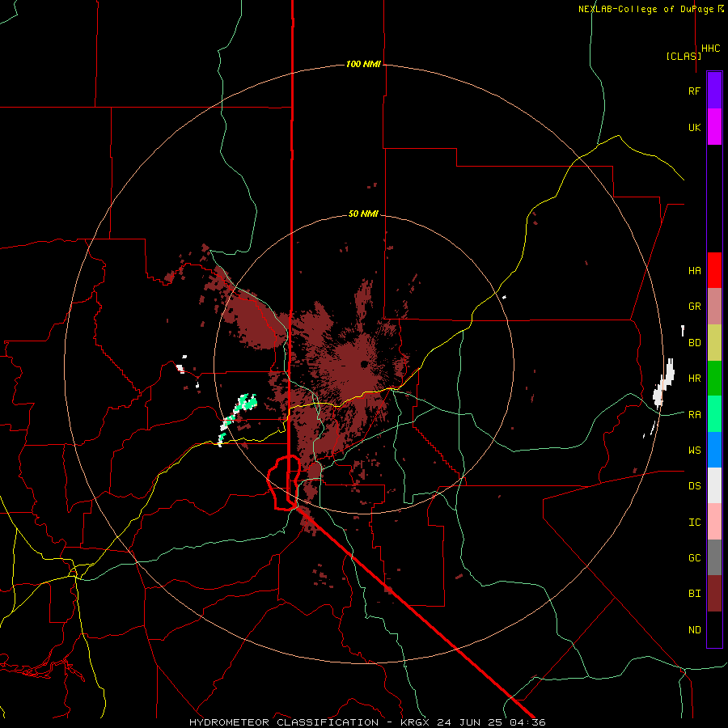Click the 100 NMI range ring label
Screen dimensions: 728x728
coord(363,64)
